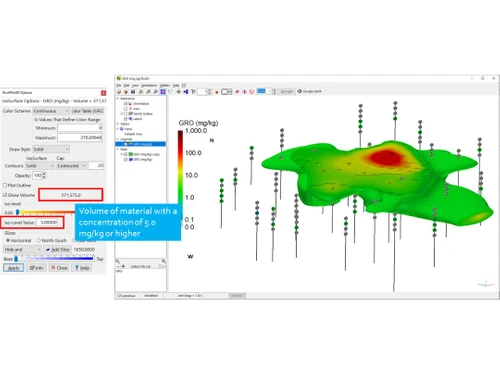The height and width of the screenshot is (375, 500).
Task: Select the North-South slice radio button
Action: point(39,240)
